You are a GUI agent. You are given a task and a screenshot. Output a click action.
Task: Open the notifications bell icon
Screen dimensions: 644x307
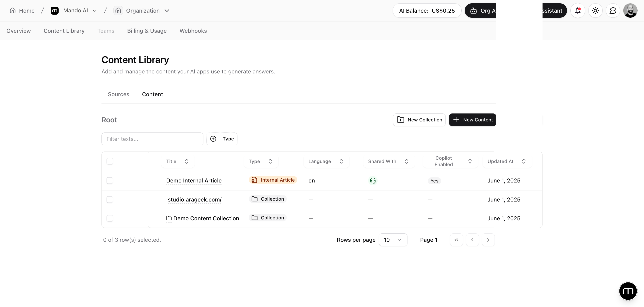click(x=577, y=11)
